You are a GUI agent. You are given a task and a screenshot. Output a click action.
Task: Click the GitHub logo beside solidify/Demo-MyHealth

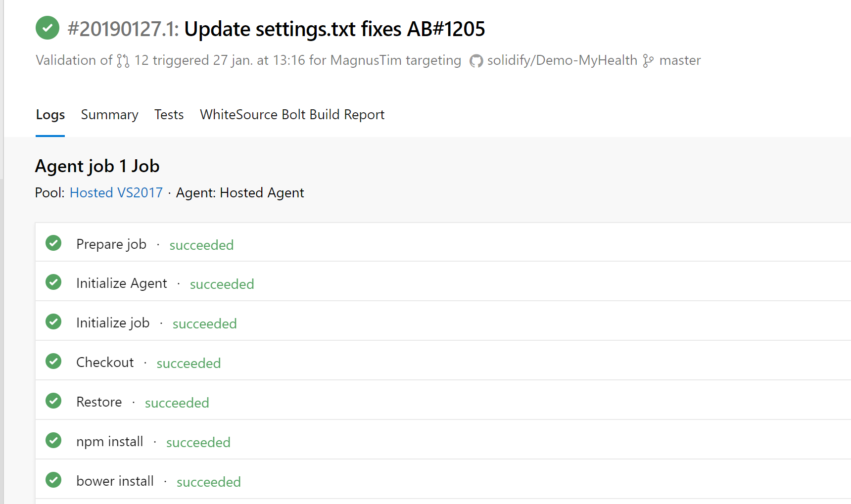coord(476,61)
